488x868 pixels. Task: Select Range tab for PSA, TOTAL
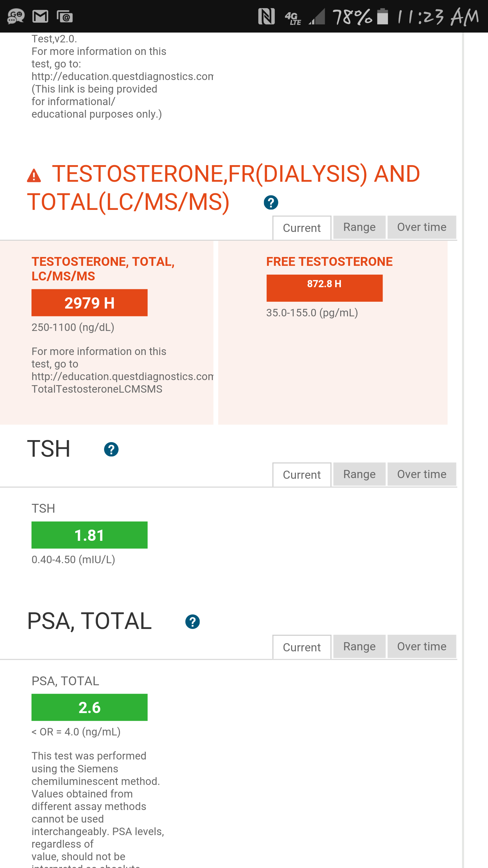(359, 646)
